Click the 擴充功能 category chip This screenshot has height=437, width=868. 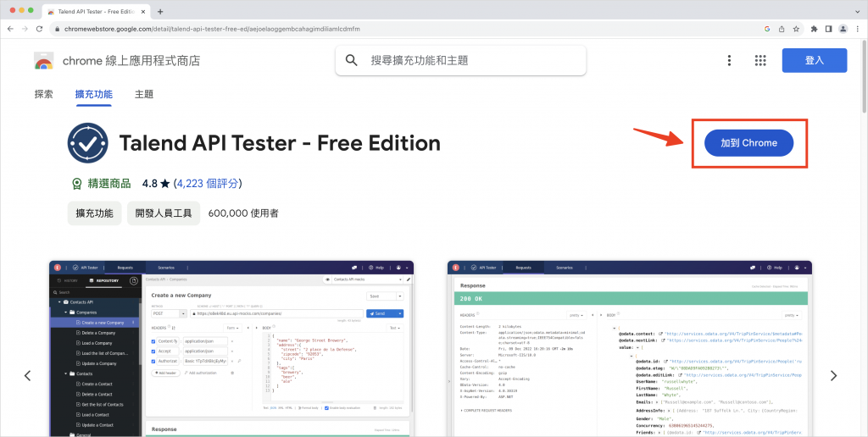pos(95,213)
